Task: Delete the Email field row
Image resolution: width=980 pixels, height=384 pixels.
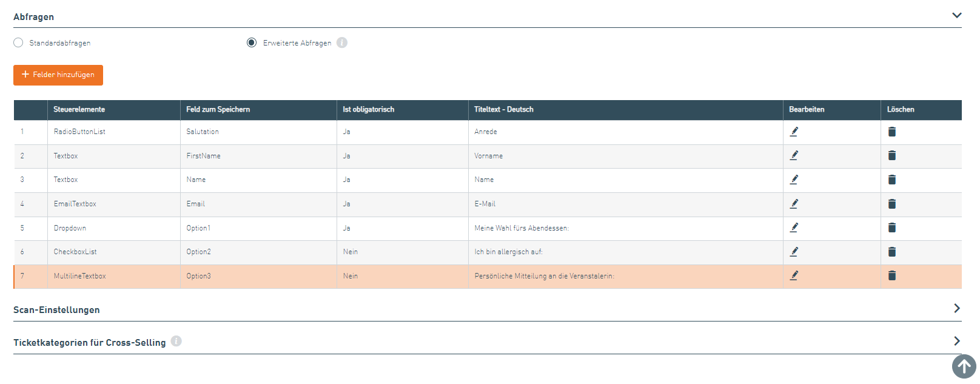Action: click(891, 204)
